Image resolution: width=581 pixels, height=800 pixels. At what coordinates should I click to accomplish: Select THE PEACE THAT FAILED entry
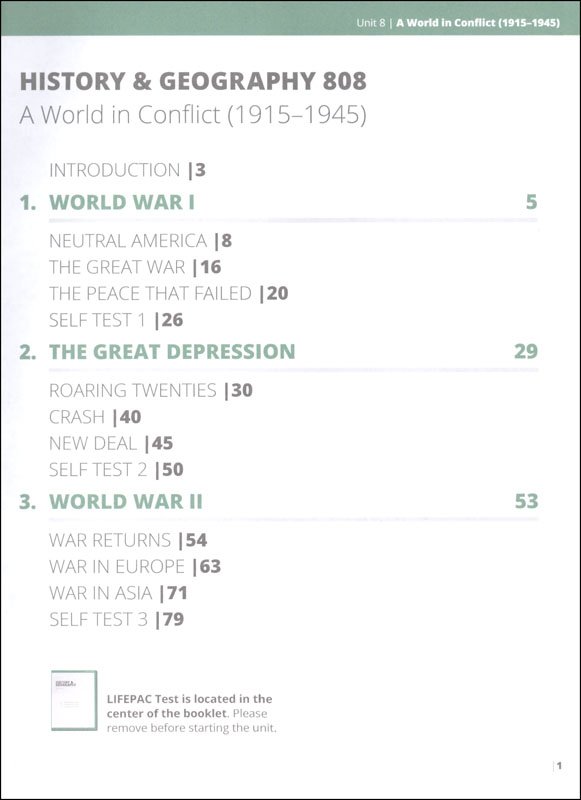click(169, 294)
